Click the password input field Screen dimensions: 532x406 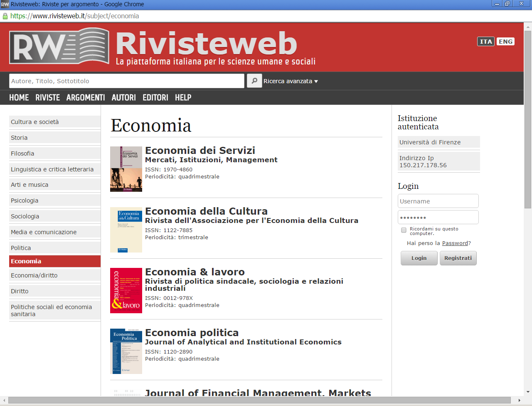tap(438, 217)
